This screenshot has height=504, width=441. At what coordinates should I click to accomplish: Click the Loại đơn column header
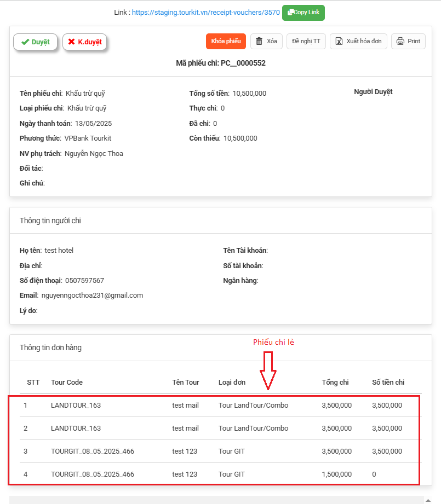tap(232, 383)
